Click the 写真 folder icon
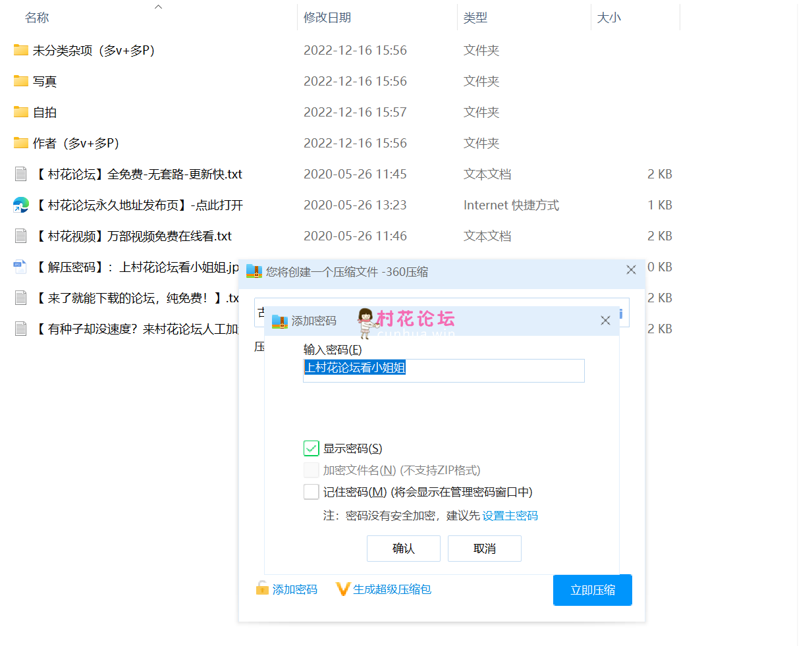The height and width of the screenshot is (646, 812). [x=21, y=81]
